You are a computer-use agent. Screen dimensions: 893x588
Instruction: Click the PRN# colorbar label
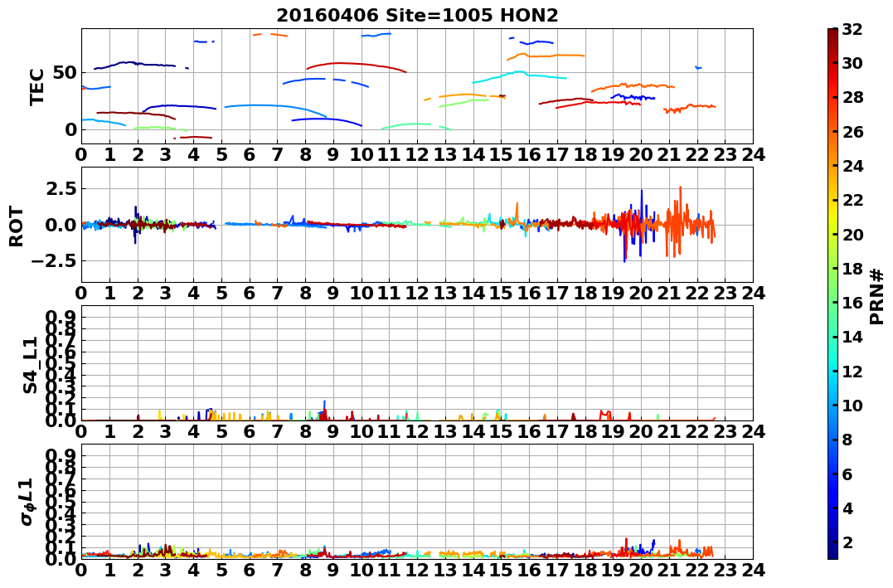tap(876, 297)
